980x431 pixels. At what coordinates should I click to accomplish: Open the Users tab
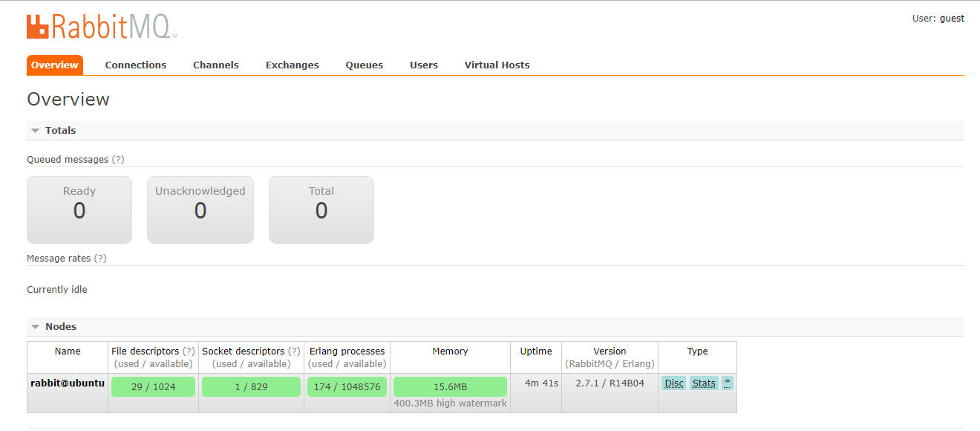coord(424,65)
